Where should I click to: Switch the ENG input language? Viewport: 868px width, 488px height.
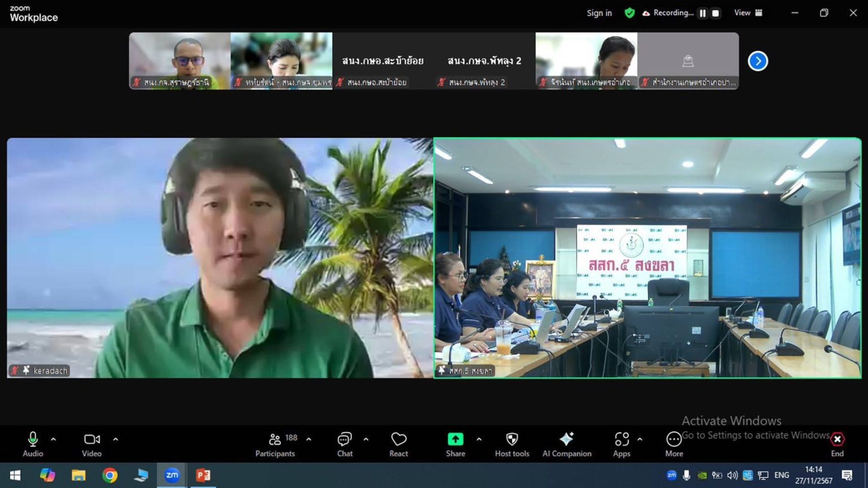[782, 476]
